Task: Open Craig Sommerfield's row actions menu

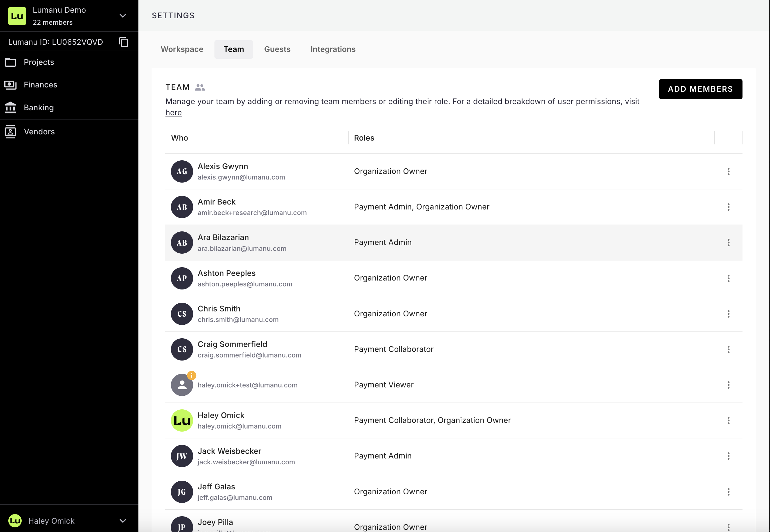Action: coord(728,349)
